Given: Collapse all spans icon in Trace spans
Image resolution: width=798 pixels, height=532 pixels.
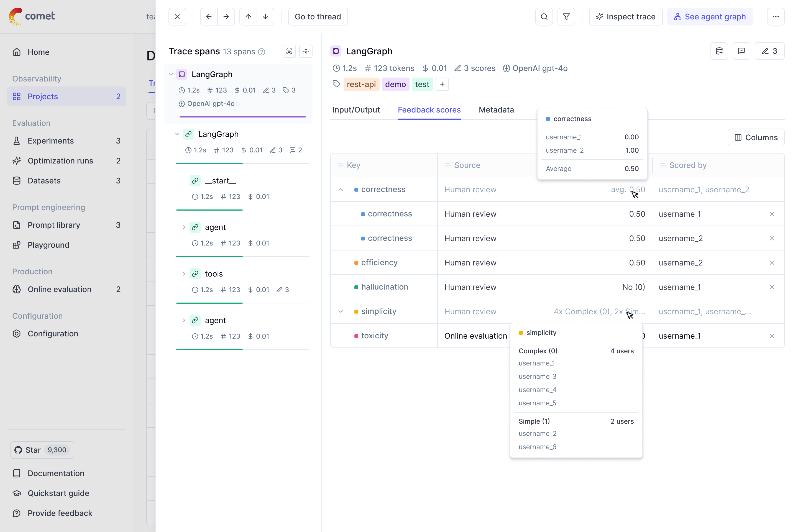Looking at the screenshot, I should [306, 51].
